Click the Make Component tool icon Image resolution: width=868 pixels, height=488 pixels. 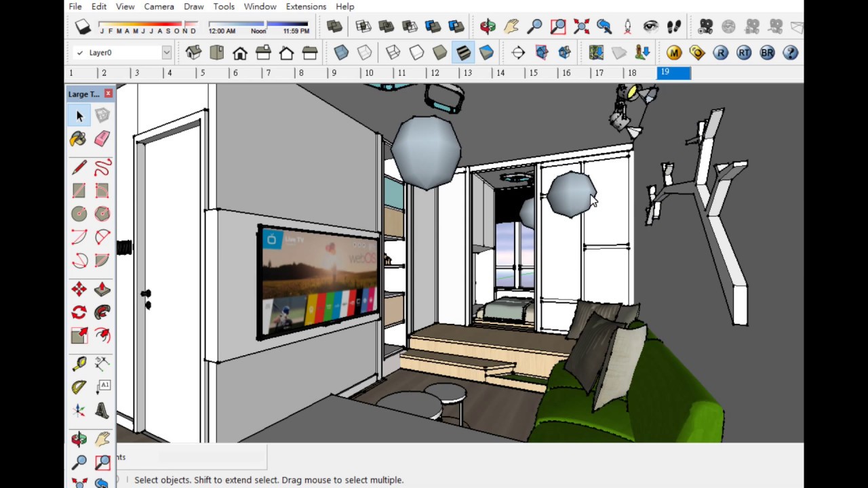102,116
